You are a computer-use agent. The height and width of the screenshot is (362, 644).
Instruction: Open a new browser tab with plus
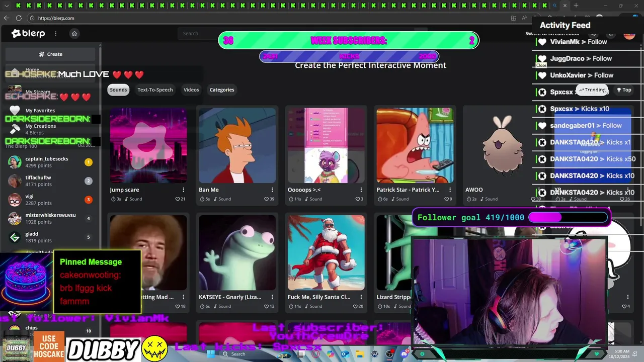coord(576,6)
